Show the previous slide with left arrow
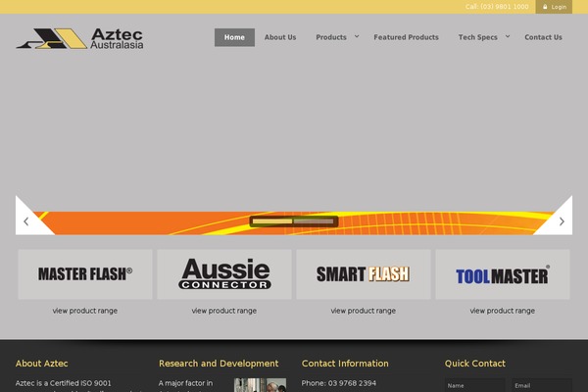 pos(25,221)
